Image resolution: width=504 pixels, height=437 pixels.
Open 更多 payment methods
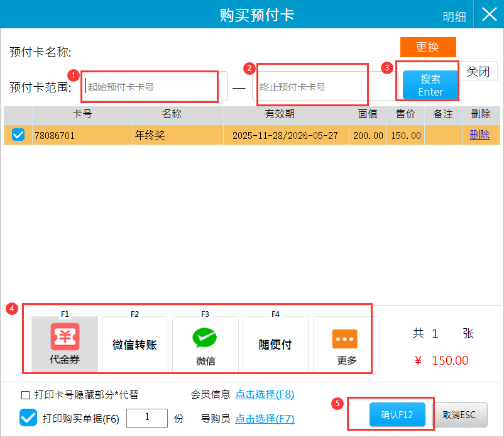[x=346, y=344]
